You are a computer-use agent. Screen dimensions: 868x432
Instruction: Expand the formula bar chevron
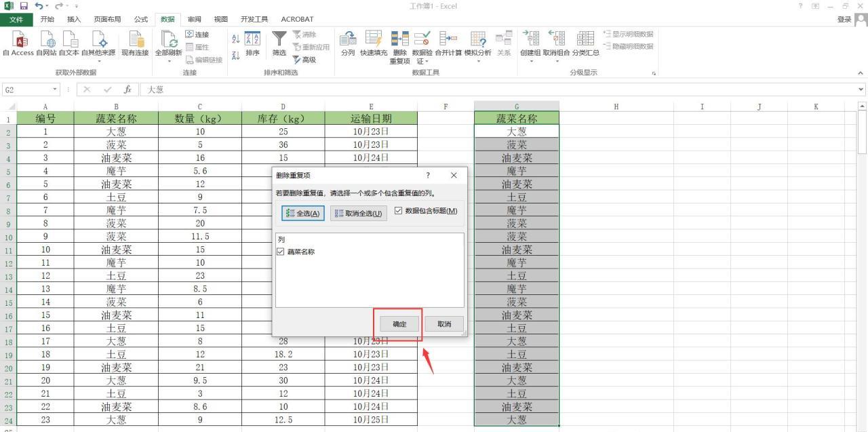coord(861,90)
